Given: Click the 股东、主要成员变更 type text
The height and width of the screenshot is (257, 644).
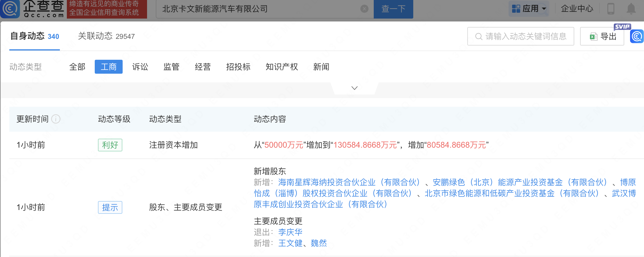Looking at the screenshot, I should click(186, 207).
